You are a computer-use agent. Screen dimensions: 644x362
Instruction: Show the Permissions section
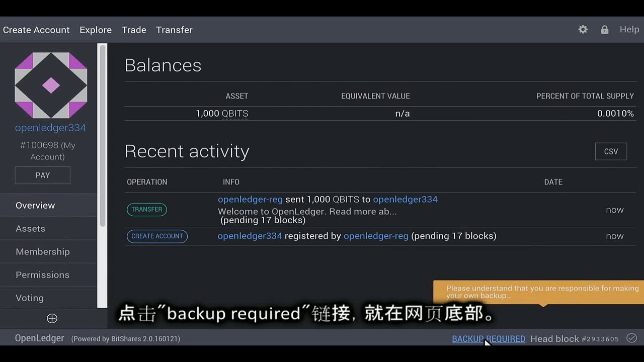point(48,275)
